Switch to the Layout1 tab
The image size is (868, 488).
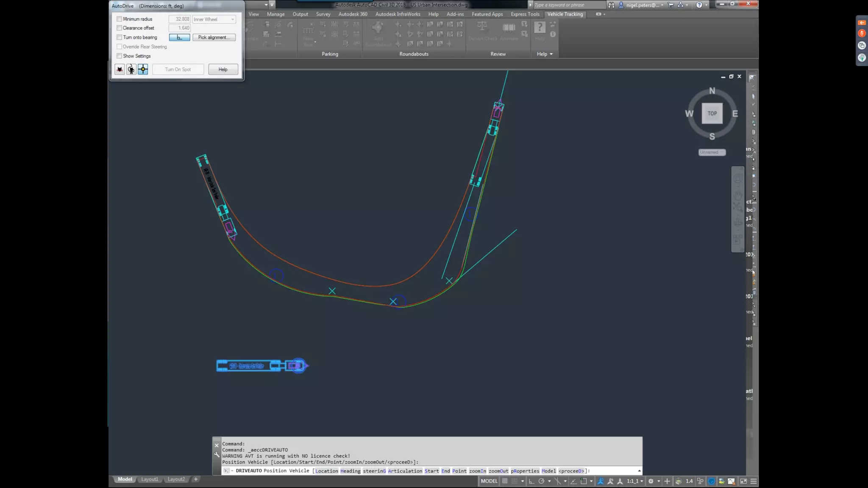coord(149,479)
